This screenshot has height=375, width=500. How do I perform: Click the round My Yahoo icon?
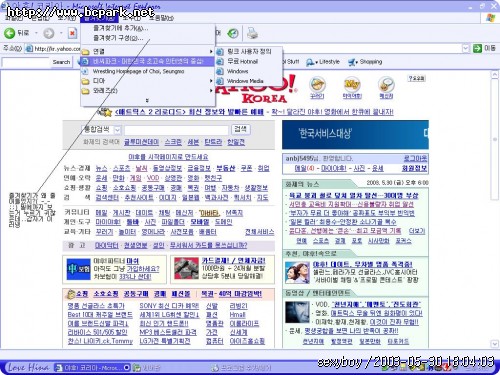352,85
